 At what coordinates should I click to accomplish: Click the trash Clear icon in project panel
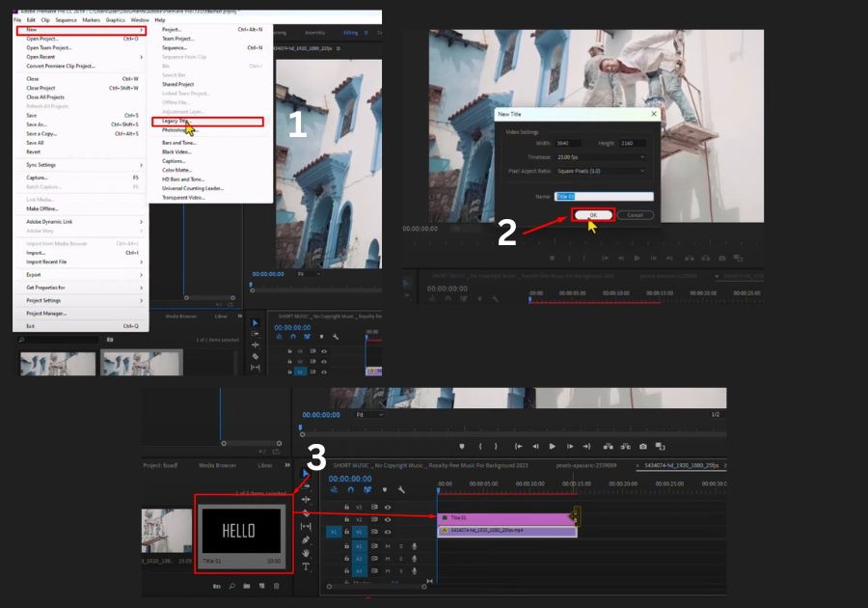[x=276, y=586]
